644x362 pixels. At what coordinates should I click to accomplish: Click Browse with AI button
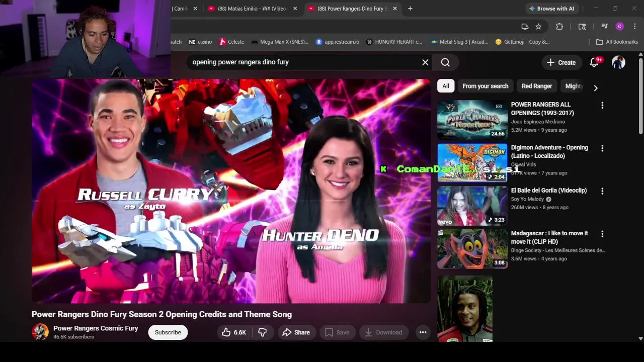(551, 9)
